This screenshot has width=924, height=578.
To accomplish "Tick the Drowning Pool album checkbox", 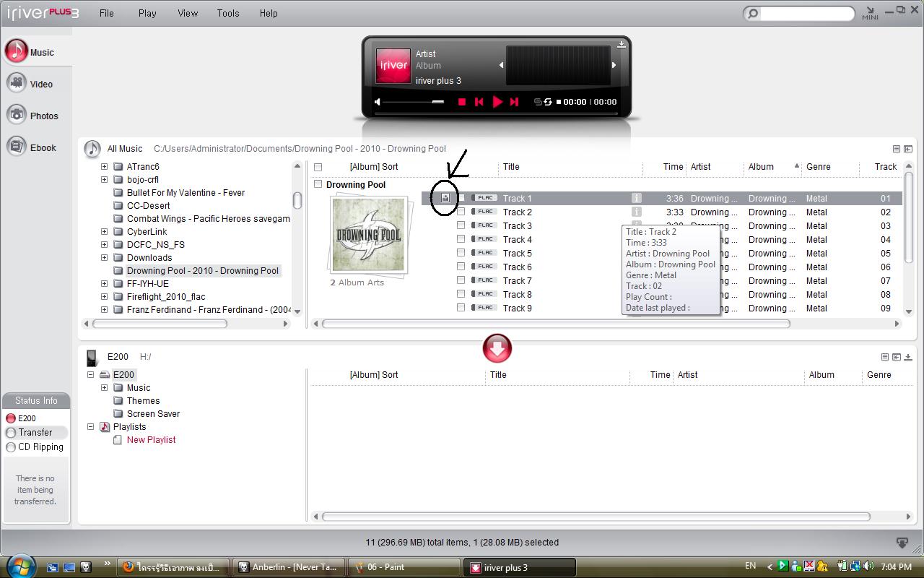I will click(318, 184).
